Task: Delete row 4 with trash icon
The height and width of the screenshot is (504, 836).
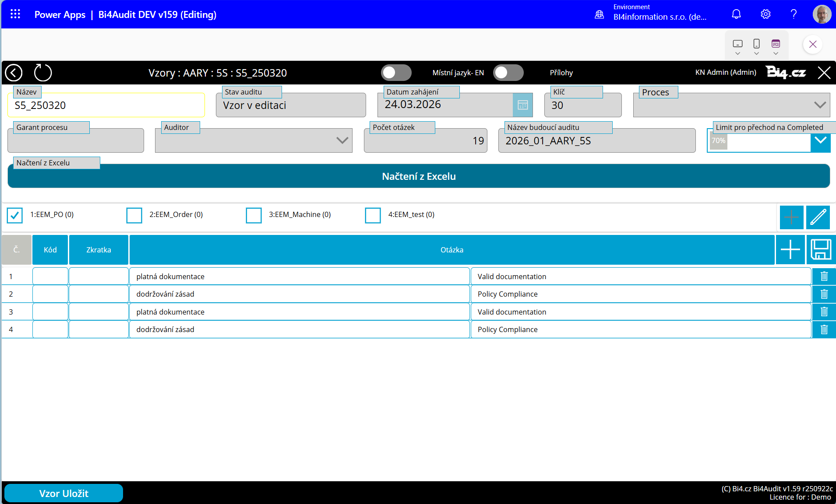Action: tap(824, 329)
